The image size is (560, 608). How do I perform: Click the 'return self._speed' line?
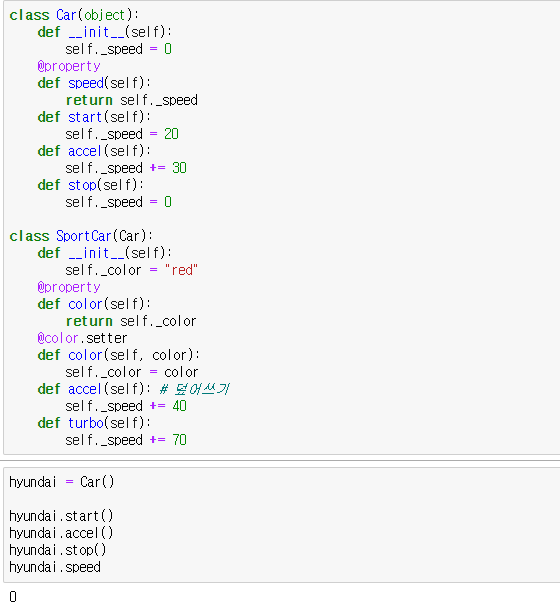pyautogui.click(x=131, y=100)
